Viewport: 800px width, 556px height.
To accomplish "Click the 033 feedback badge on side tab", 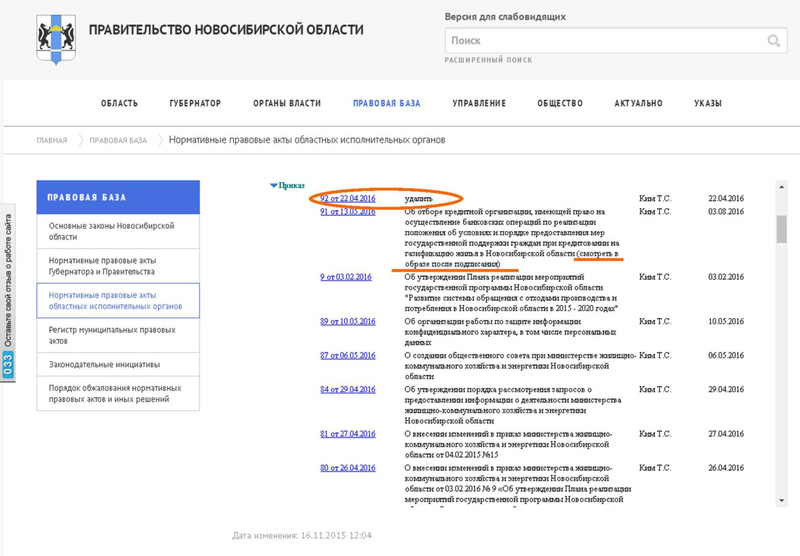I will coord(8,366).
